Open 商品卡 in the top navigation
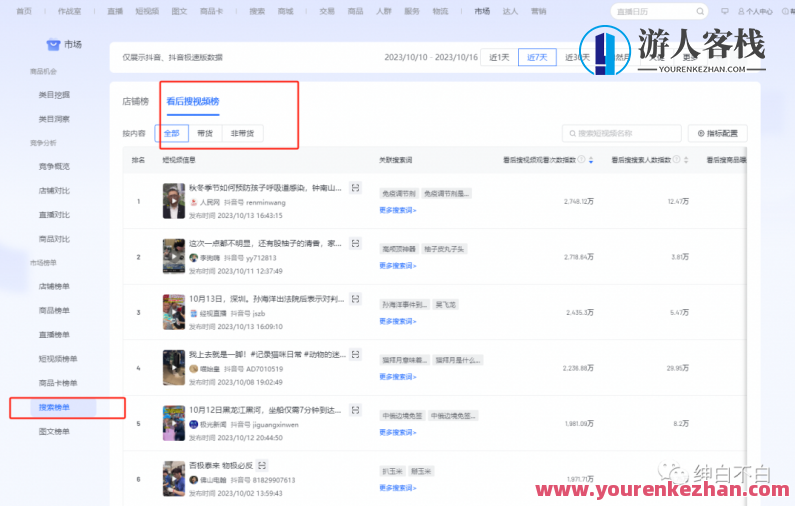795x506 pixels. (x=211, y=11)
